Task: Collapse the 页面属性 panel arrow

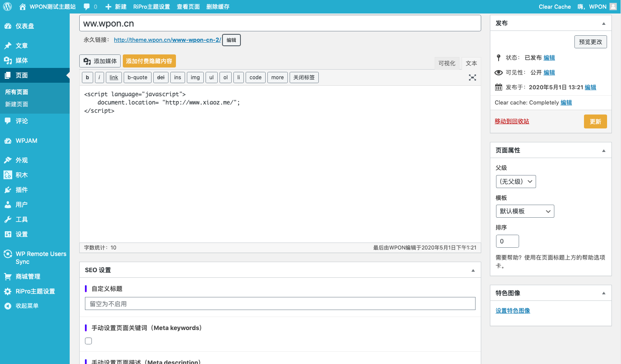Action: [x=604, y=151]
